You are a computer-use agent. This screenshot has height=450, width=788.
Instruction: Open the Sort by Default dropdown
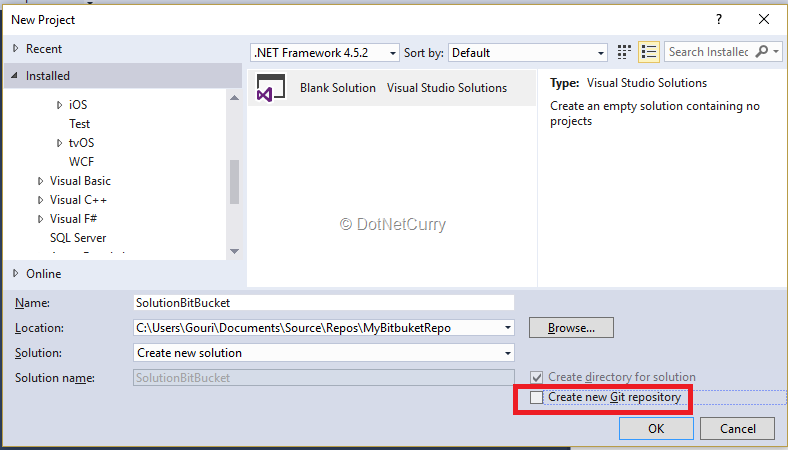pos(601,53)
